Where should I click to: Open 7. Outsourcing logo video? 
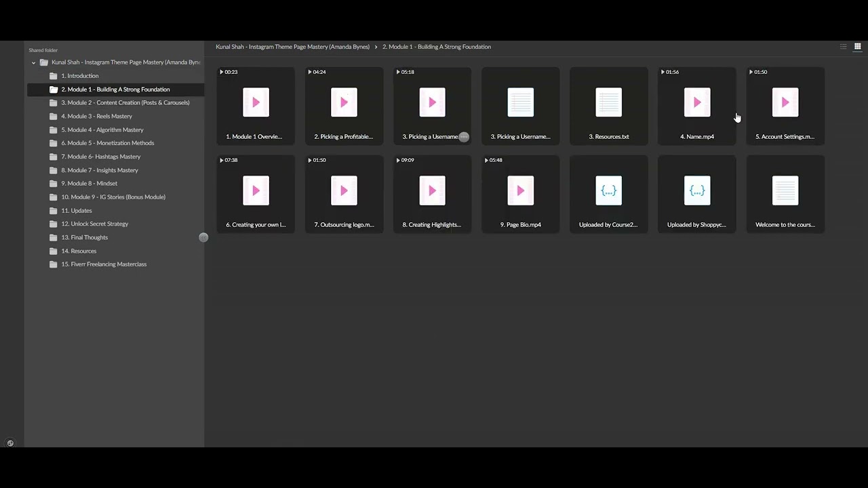point(344,194)
